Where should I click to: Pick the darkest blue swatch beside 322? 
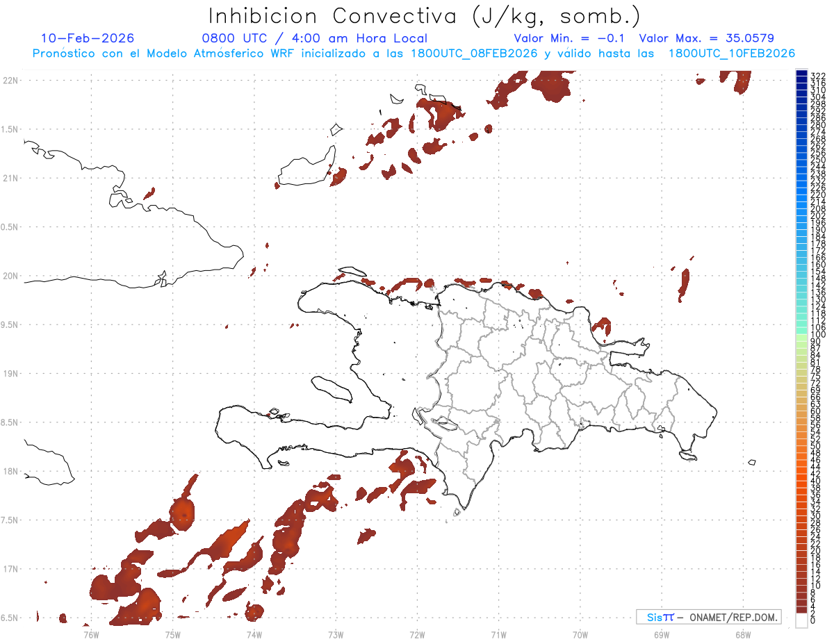click(801, 74)
